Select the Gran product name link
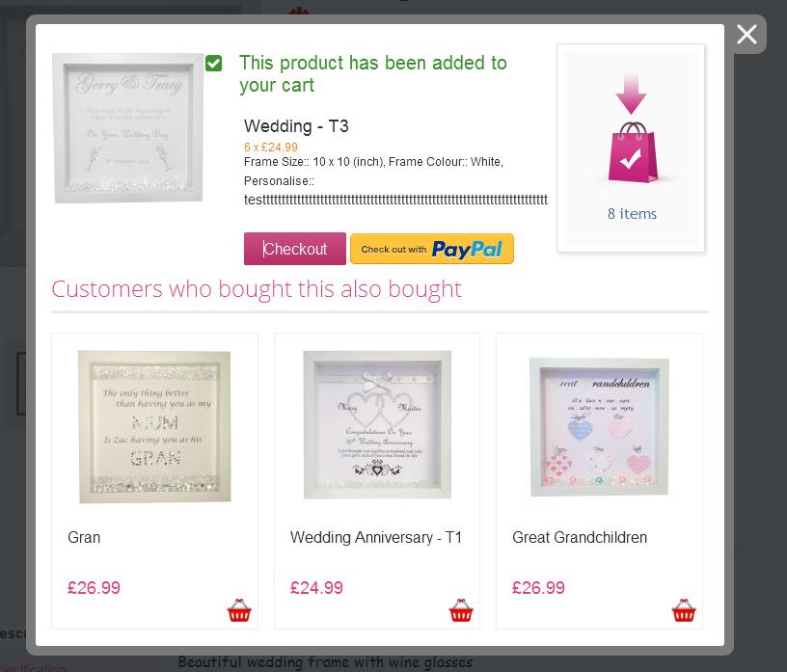This screenshot has width=787, height=672. (x=84, y=537)
